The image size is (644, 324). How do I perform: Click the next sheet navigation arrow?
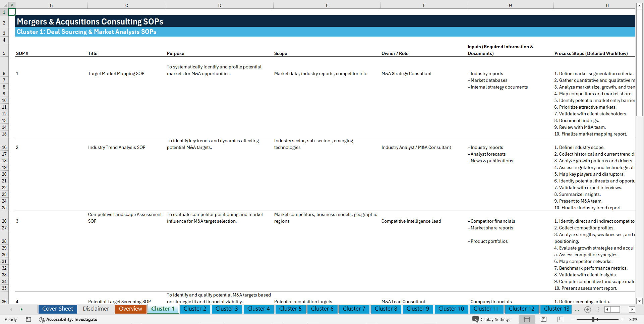(x=21, y=309)
